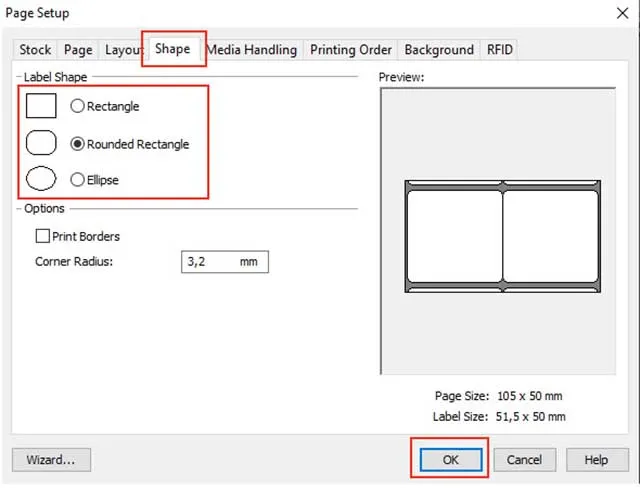Choose the Rounded Rectangle option
Viewport: 640px width, 488px height.
(x=78, y=144)
